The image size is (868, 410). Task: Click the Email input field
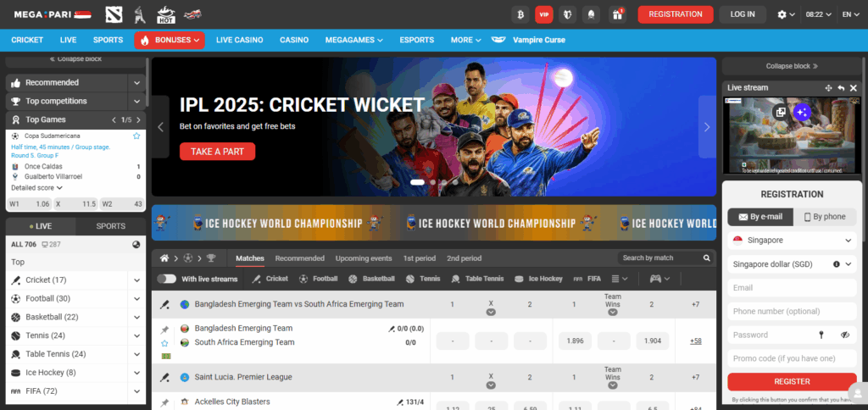[x=793, y=288]
